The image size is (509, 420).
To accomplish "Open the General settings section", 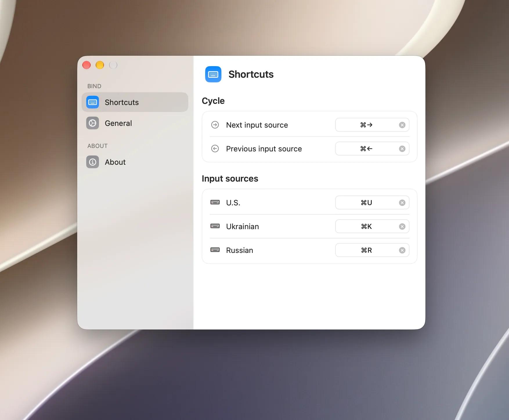I will tap(135, 123).
